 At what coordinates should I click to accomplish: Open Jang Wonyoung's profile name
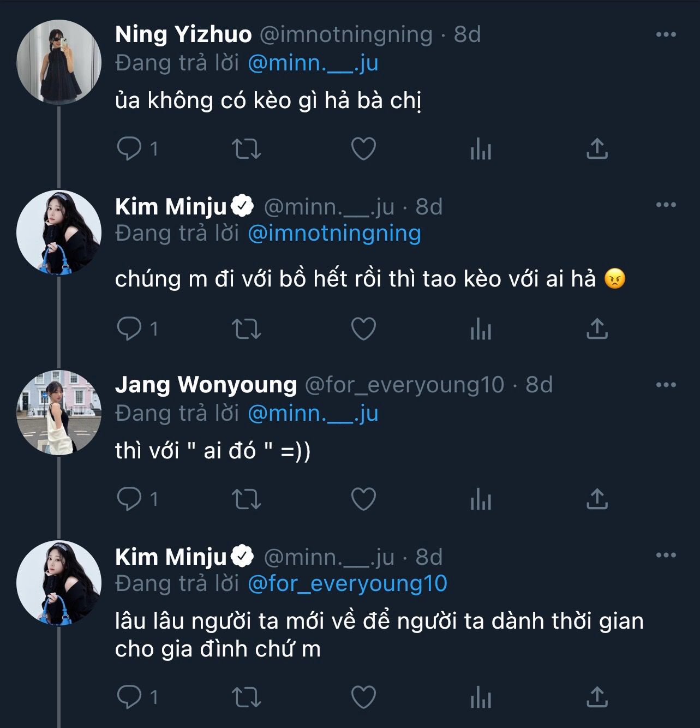point(206,385)
